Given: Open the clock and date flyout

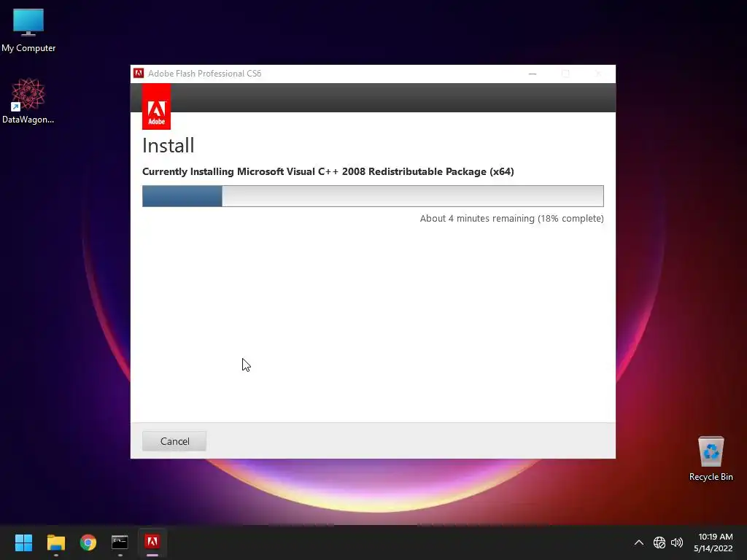Looking at the screenshot, I should coord(713,542).
